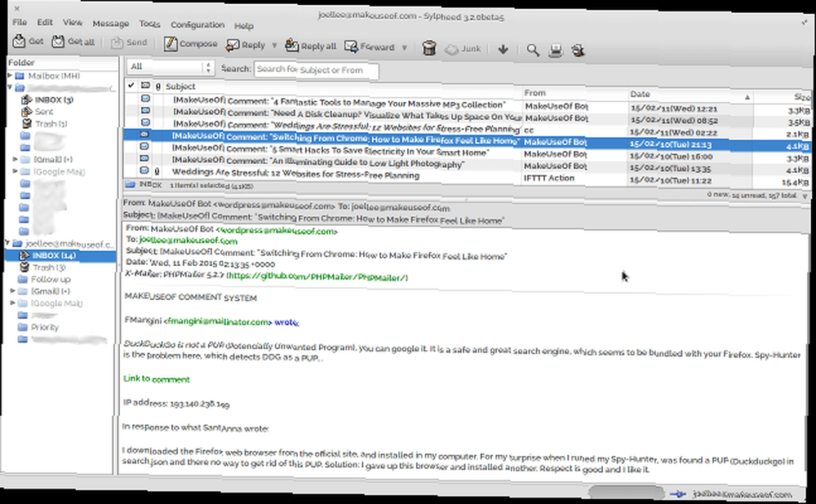The image size is (816, 504).
Task: Expand the first [Gmail] folder
Action: (15, 159)
